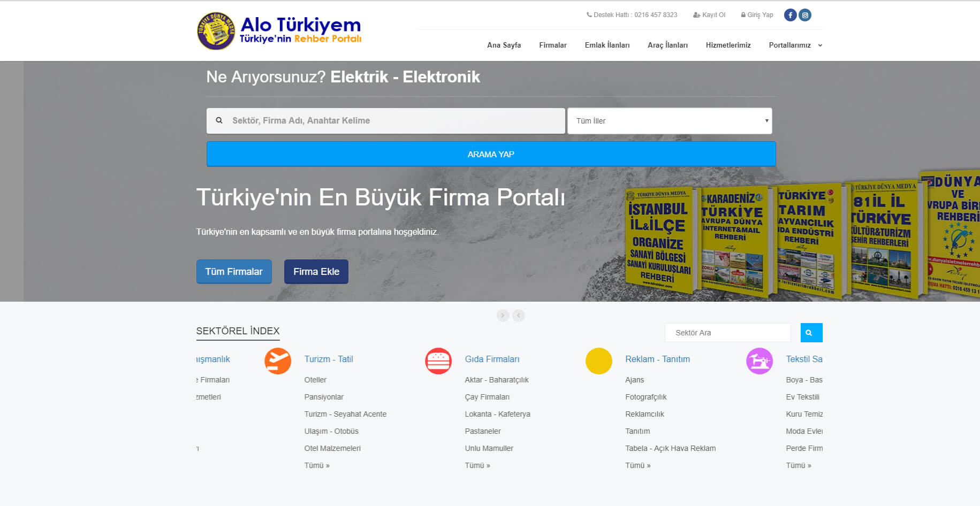
Task: Go to previous sector carousel arrow
Action: click(519, 316)
